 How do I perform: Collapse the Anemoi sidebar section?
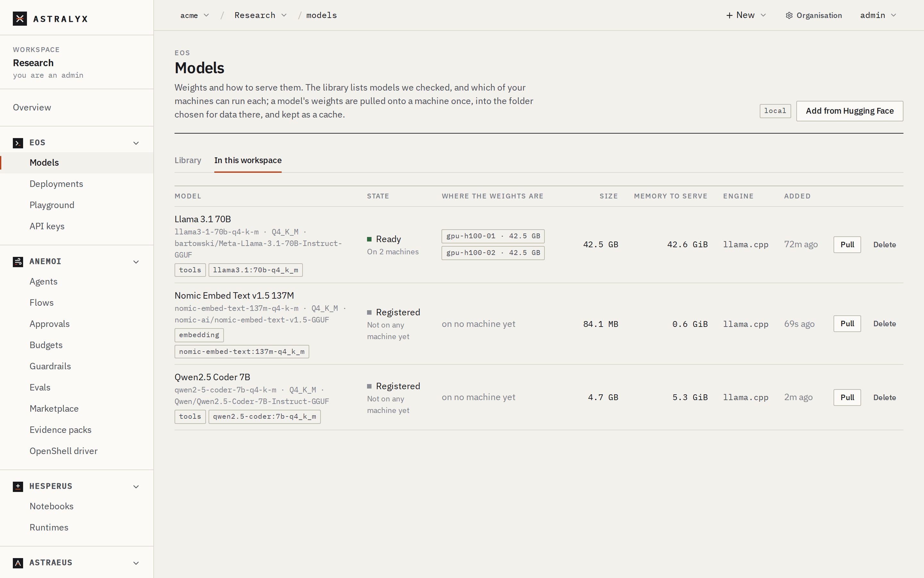click(x=136, y=262)
